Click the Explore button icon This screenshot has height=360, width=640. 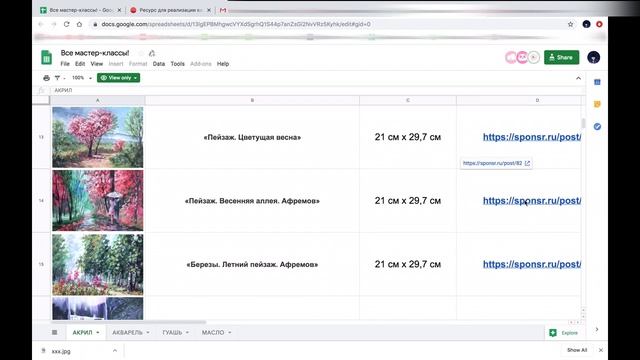click(x=553, y=333)
